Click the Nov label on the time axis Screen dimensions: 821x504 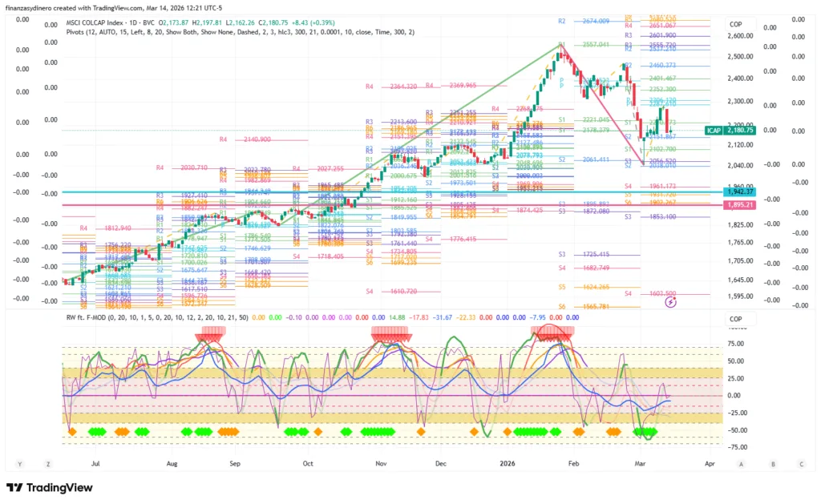pyautogui.click(x=382, y=463)
